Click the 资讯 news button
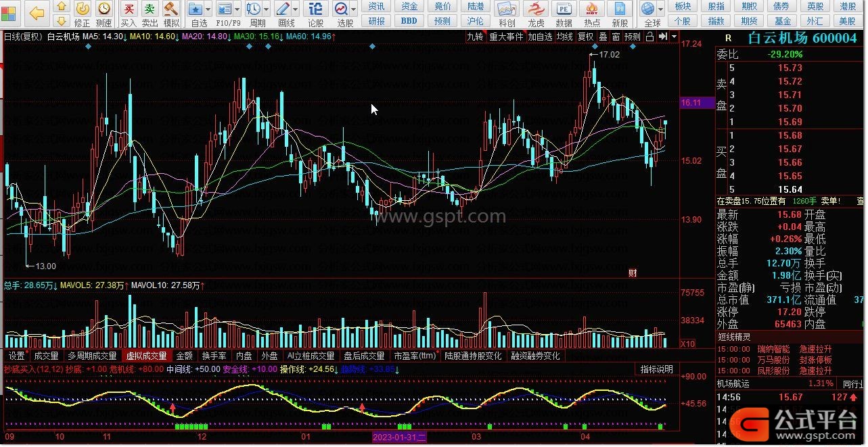This screenshot has height=447, width=868. pos(377,6)
